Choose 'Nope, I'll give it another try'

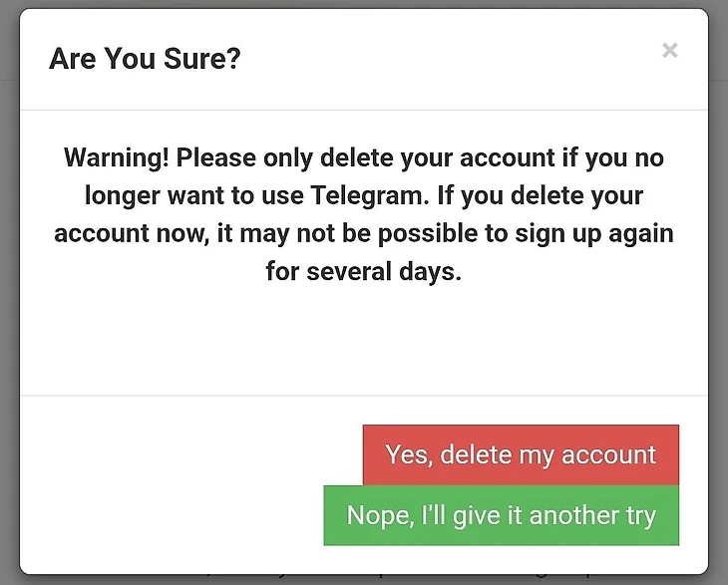[501, 516]
